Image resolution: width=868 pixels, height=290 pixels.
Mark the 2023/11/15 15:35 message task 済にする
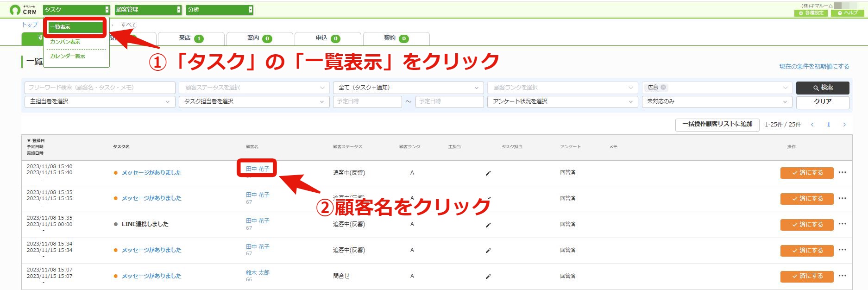[807, 199]
